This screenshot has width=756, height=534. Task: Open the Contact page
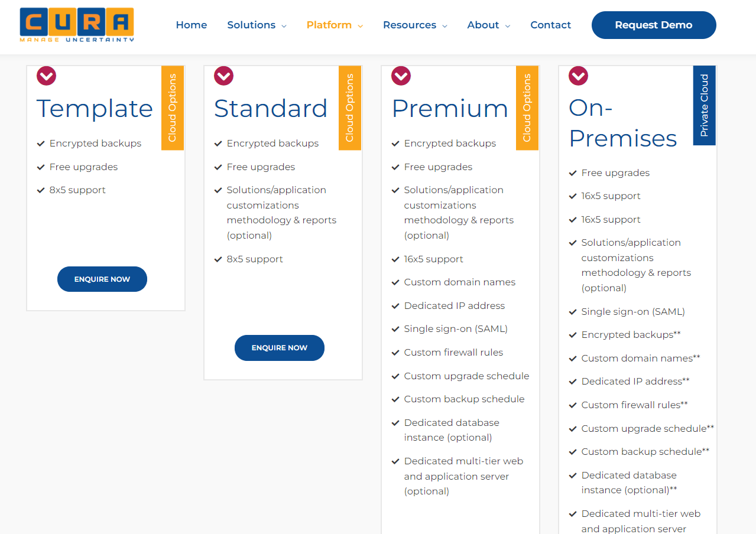click(551, 25)
